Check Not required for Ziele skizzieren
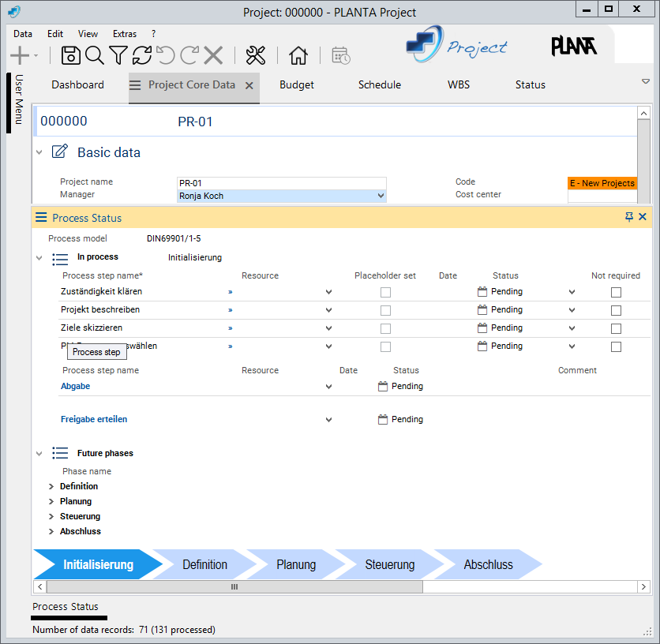660x644 pixels. [617, 328]
